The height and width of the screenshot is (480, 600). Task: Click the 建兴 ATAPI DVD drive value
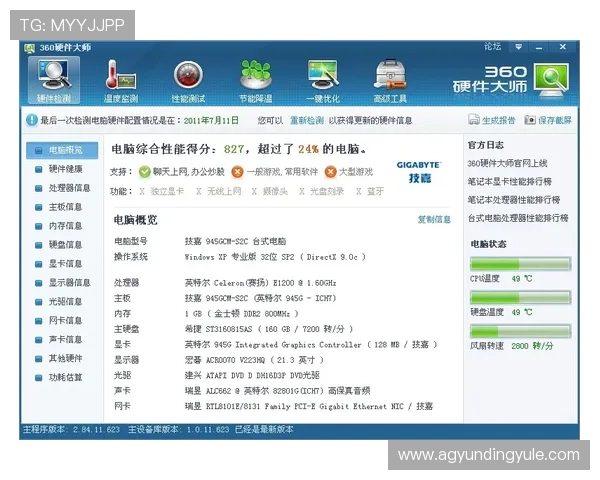click(x=252, y=376)
